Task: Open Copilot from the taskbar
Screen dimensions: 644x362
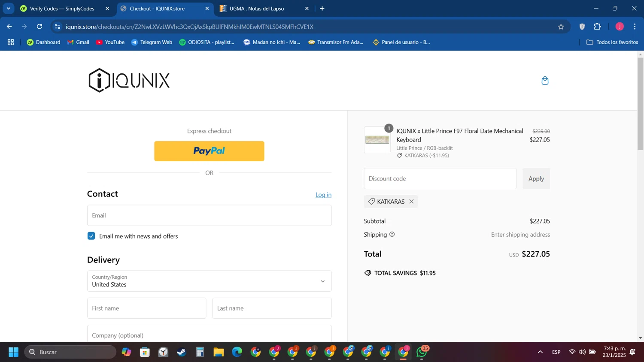Action: [x=126, y=352]
